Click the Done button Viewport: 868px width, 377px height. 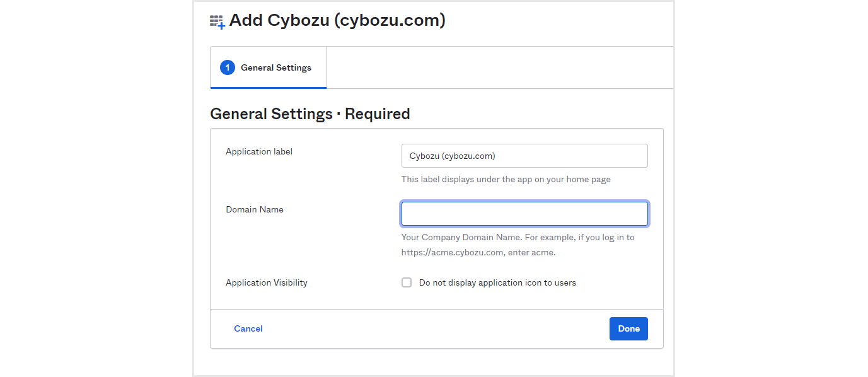(628, 328)
